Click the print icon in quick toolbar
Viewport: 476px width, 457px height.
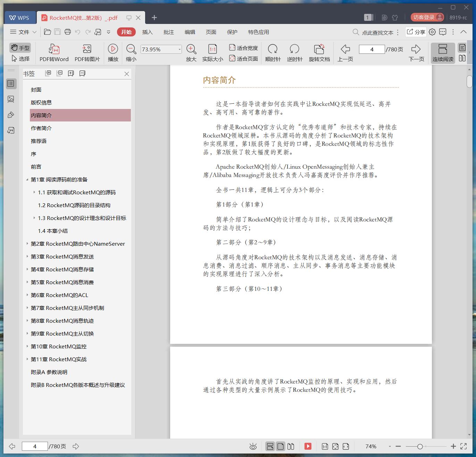(x=68, y=32)
